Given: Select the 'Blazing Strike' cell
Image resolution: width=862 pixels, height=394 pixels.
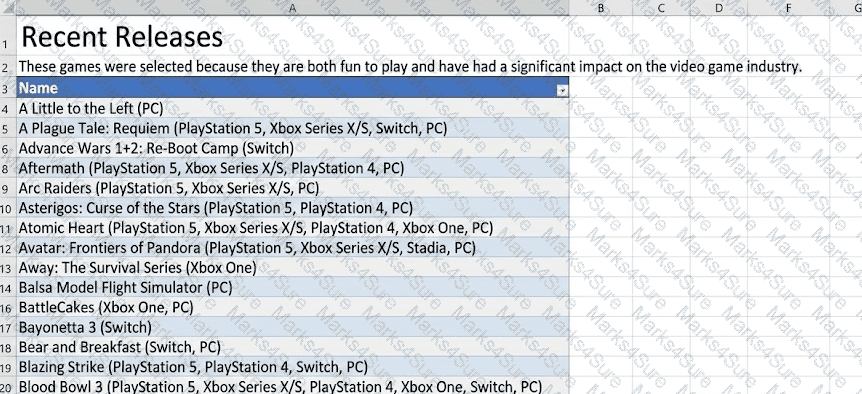Looking at the screenshot, I should pos(292,367).
